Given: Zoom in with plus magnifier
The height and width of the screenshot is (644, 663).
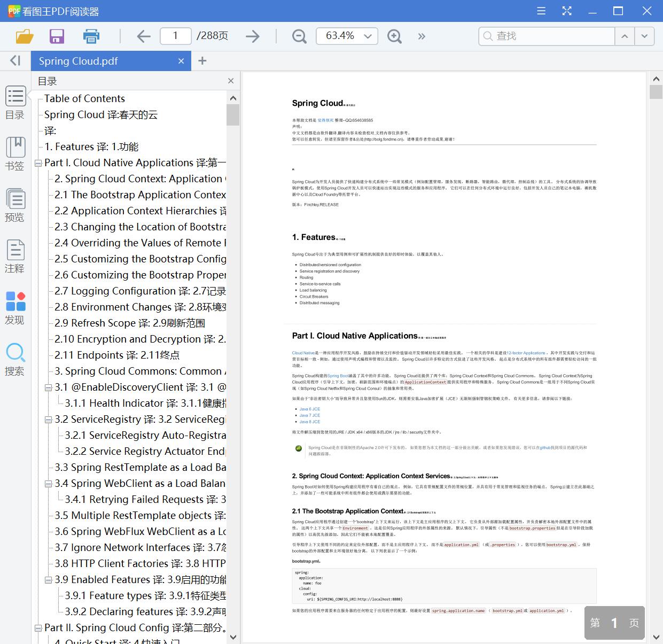Looking at the screenshot, I should [394, 36].
